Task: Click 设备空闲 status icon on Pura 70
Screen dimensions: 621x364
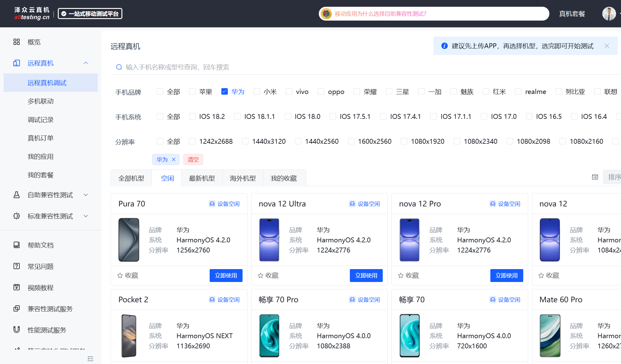Action: click(x=212, y=204)
